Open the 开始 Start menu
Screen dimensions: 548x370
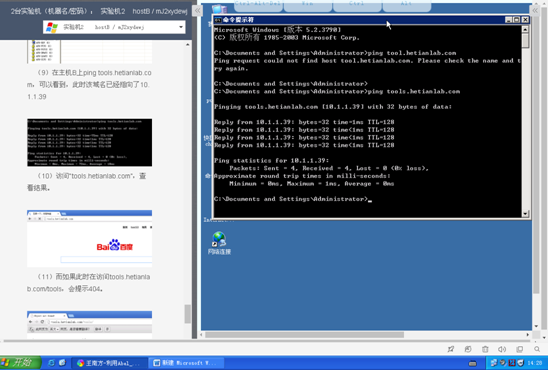[x=21, y=363]
